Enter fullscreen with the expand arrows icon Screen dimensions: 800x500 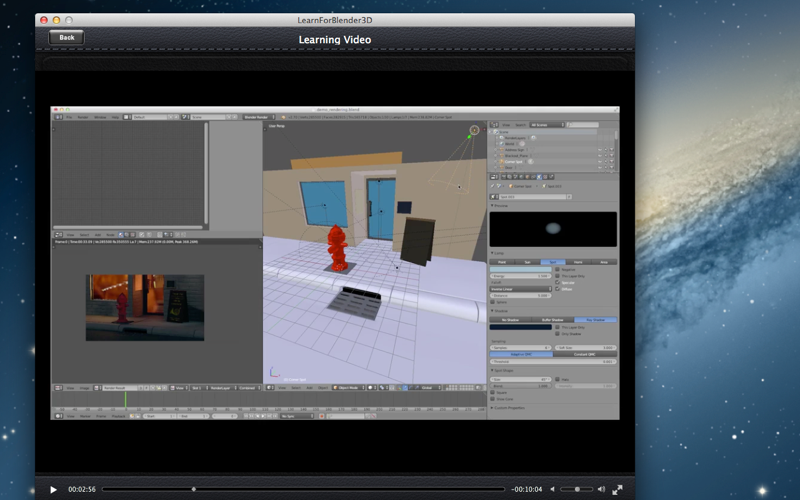pyautogui.click(x=617, y=490)
